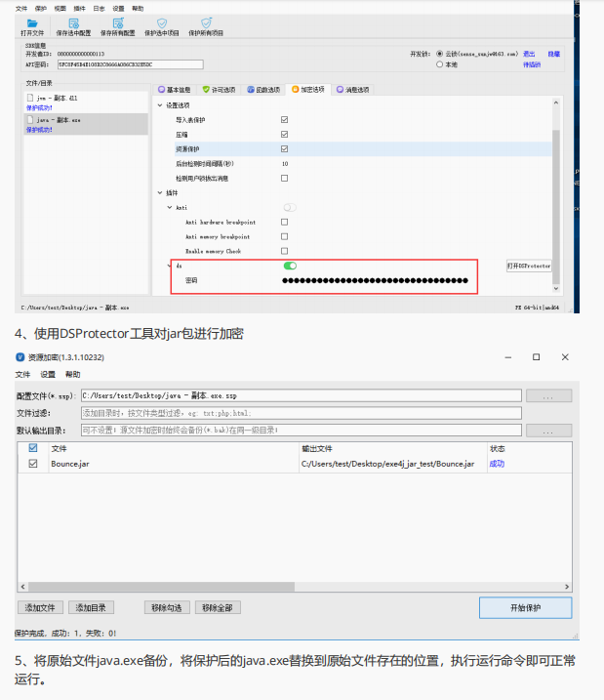
Task: Click the 保护所有项目 shield icon
Action: [x=206, y=23]
